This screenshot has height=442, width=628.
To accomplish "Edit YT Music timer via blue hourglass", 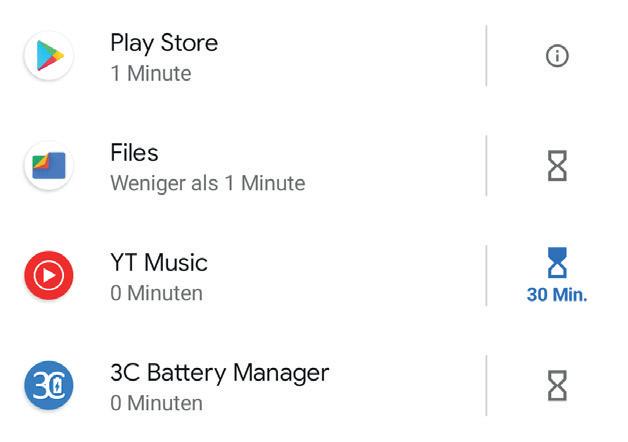I will [557, 262].
